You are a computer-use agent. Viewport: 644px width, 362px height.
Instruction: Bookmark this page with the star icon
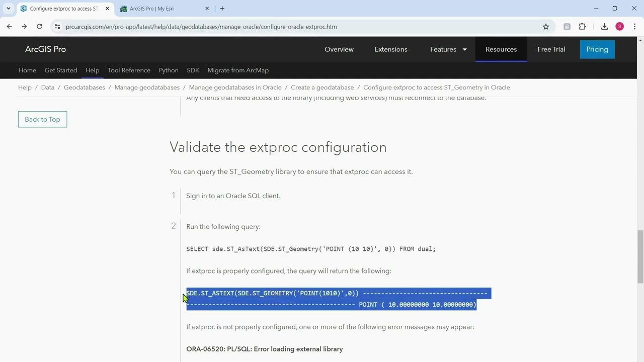tap(546, 27)
